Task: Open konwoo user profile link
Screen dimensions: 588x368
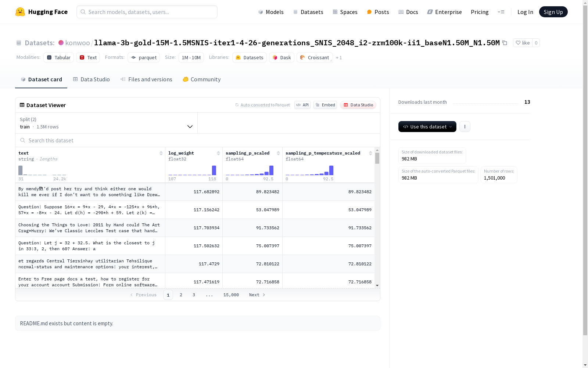Action: (78, 43)
